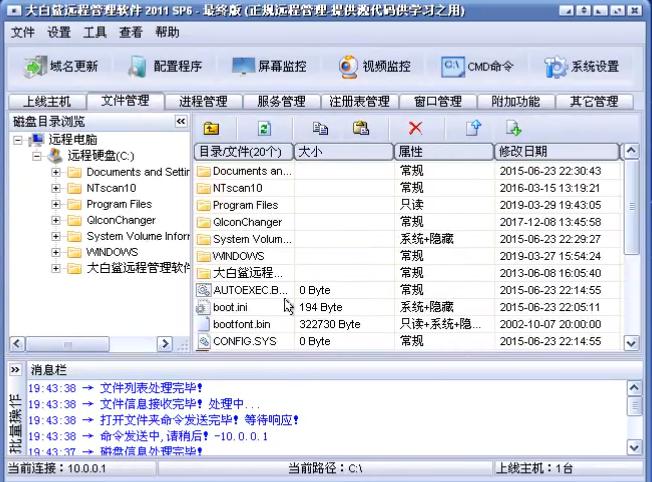This screenshot has width=652, height=482.
Task: Open the 帮助 menu
Action: (x=167, y=32)
